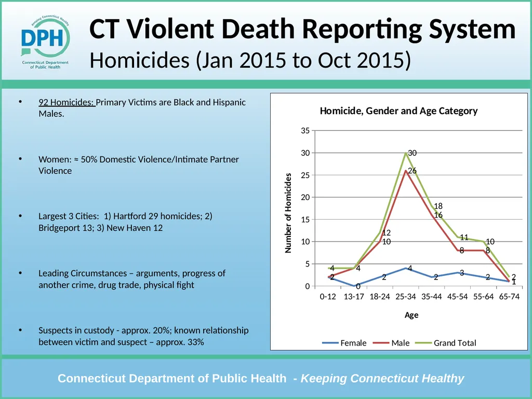Image resolution: width=532 pixels, height=399 pixels.
Task: Click the female data label '0'
Action: click(x=358, y=286)
